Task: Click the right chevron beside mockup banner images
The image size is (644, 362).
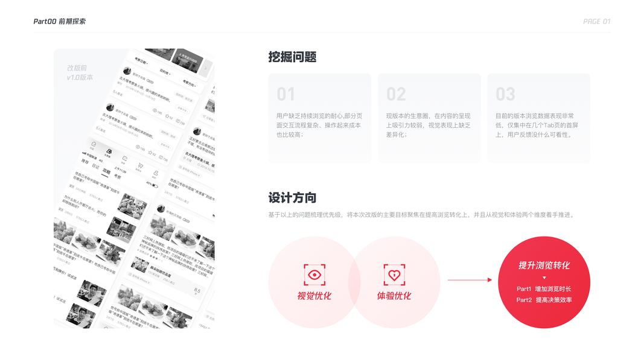Action: (x=206, y=68)
